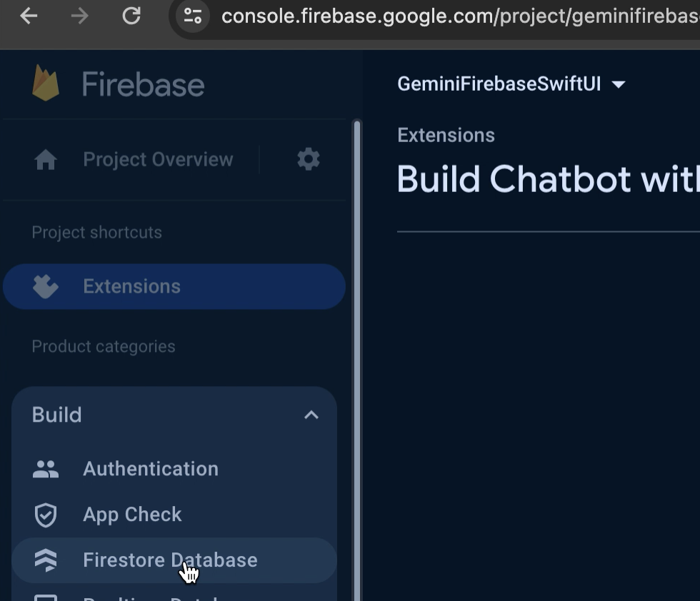The width and height of the screenshot is (700, 601).
Task: Click the Project Overview link
Action: (x=158, y=160)
